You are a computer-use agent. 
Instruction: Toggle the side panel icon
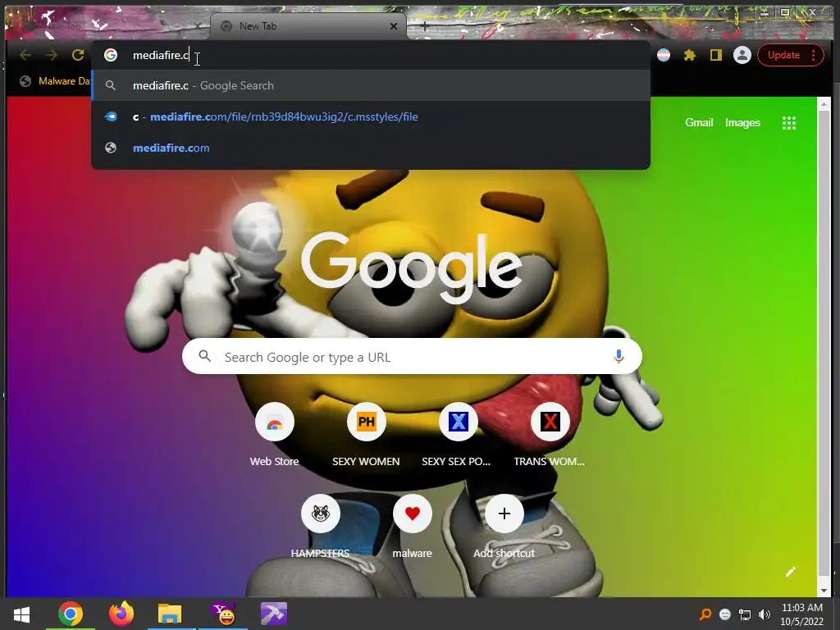click(715, 55)
